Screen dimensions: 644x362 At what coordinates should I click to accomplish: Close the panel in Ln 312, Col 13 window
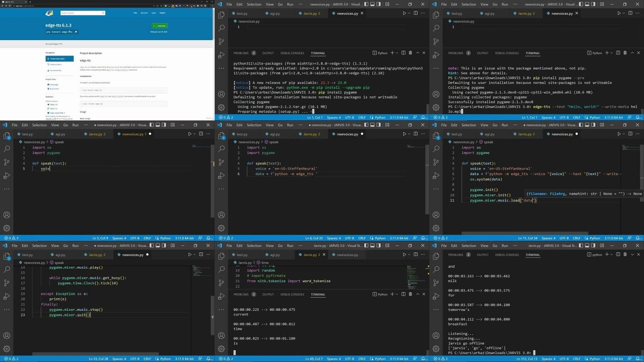(x=638, y=254)
